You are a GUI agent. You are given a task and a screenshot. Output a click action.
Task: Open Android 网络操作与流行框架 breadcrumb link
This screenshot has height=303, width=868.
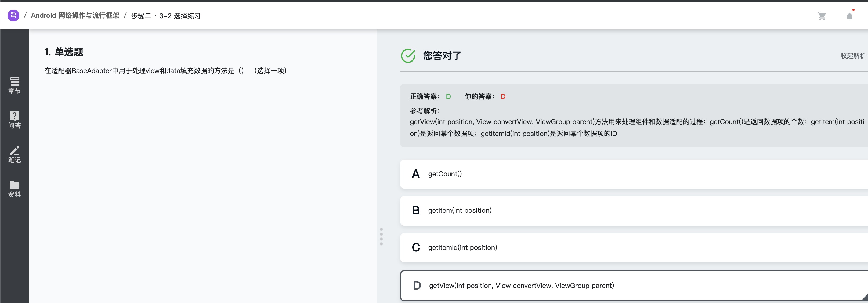(x=75, y=16)
